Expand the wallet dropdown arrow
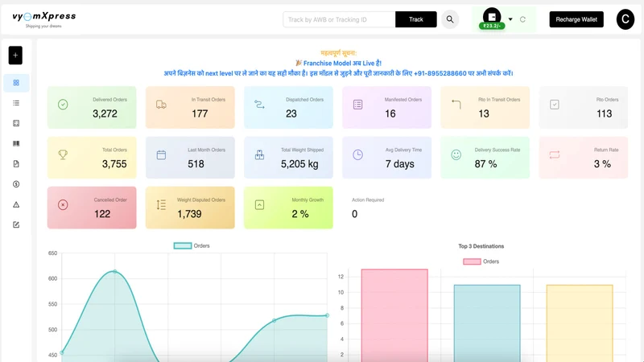644x362 pixels. (510, 19)
